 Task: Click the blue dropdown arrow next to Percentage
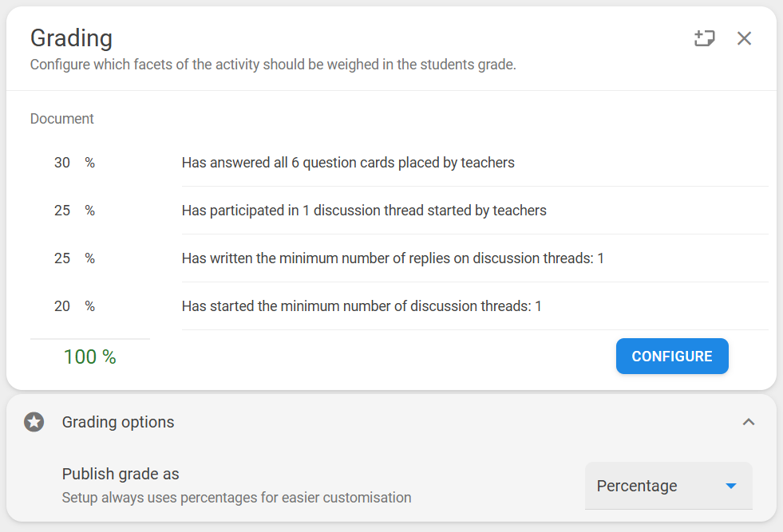[731, 486]
